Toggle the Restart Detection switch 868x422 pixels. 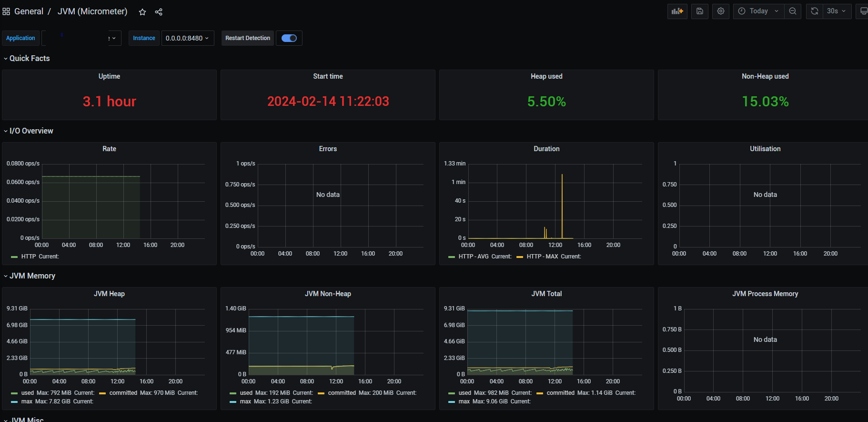tap(289, 38)
